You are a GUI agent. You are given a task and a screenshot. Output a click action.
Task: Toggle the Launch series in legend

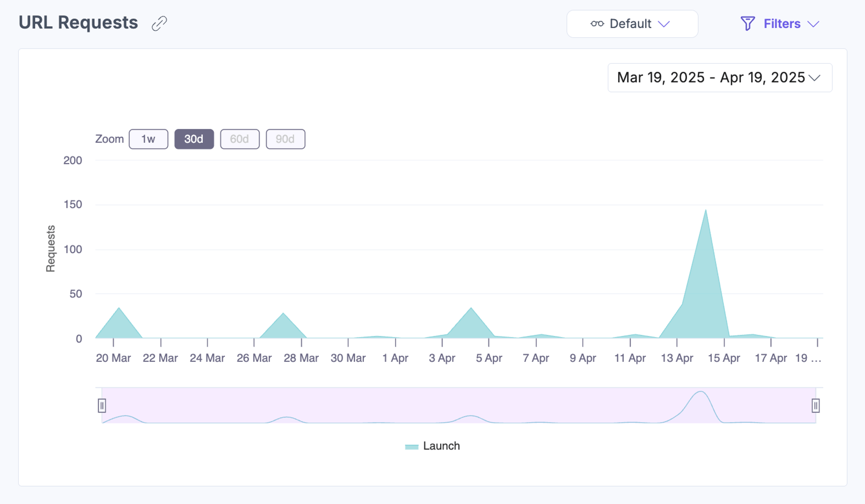[x=432, y=446]
